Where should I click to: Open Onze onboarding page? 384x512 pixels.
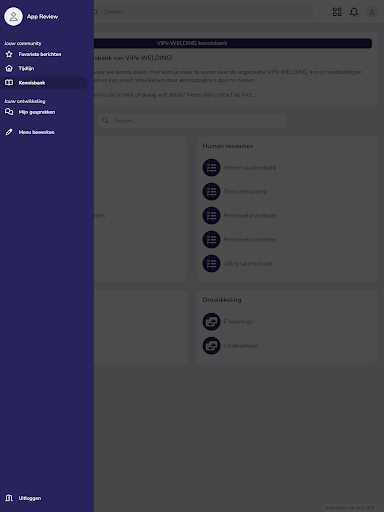click(245, 192)
